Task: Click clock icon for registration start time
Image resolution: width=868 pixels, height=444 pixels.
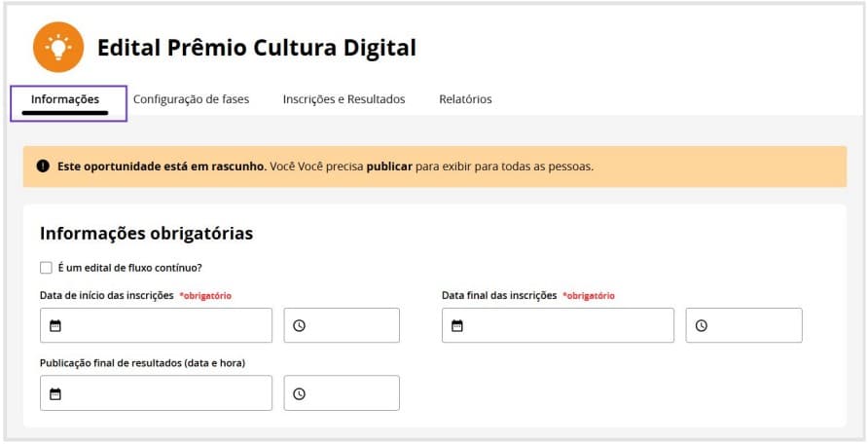Action: point(300,326)
